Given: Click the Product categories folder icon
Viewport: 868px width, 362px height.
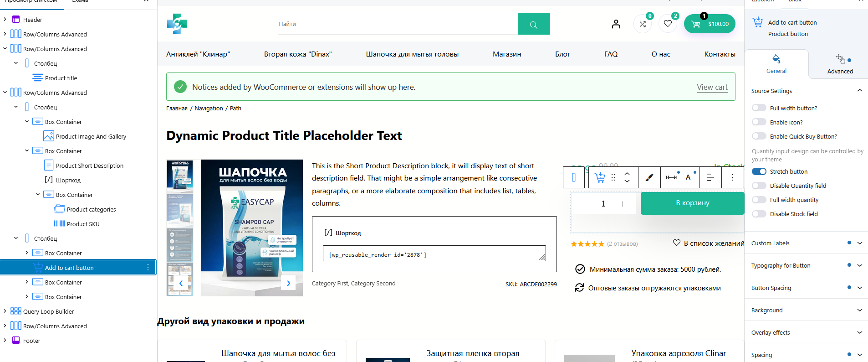Looking at the screenshot, I should (60, 209).
